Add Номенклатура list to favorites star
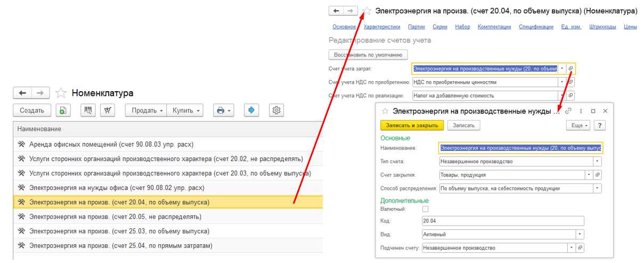The height and width of the screenshot is (263, 644). coord(61,93)
